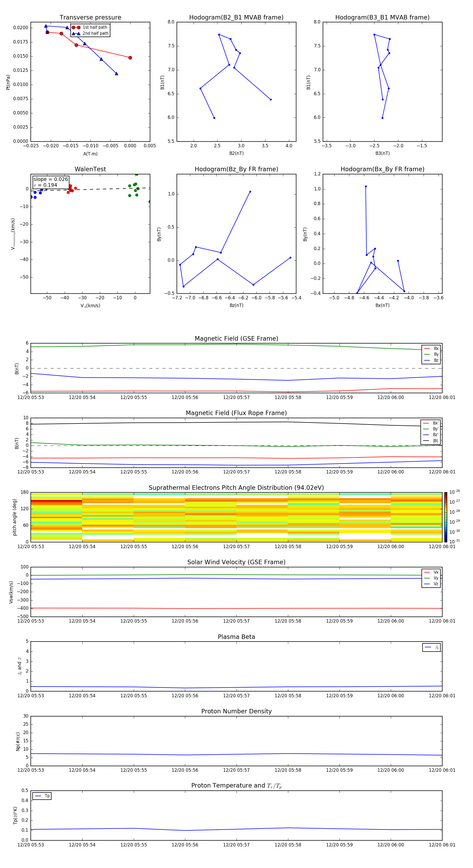
Task: Click the 'r = 0.194' annotation
Action: pyautogui.click(x=45, y=185)
